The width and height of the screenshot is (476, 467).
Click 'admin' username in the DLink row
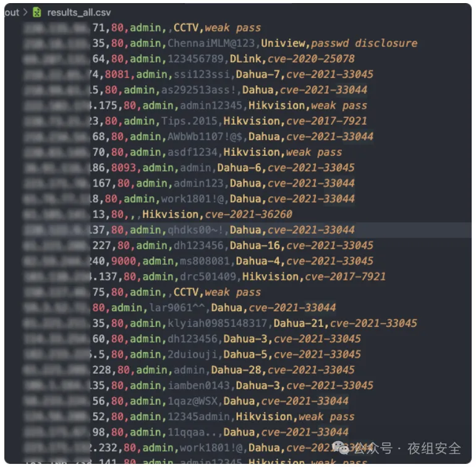(x=145, y=59)
